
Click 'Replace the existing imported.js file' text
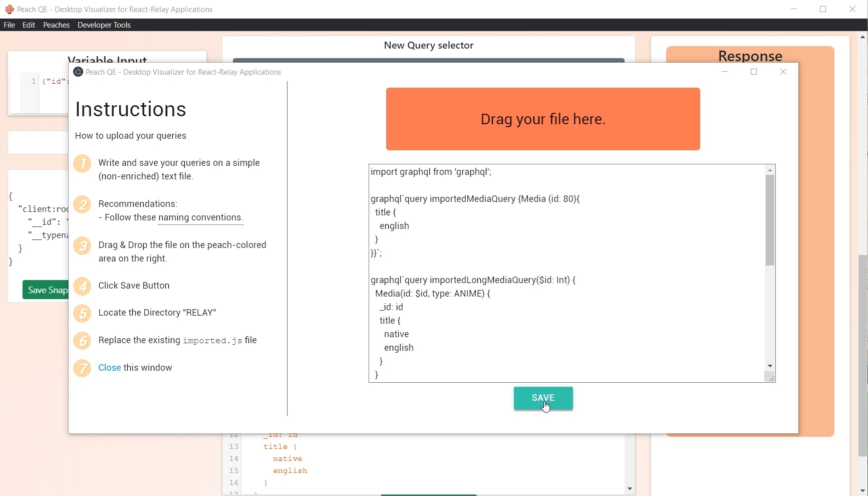pyautogui.click(x=178, y=340)
